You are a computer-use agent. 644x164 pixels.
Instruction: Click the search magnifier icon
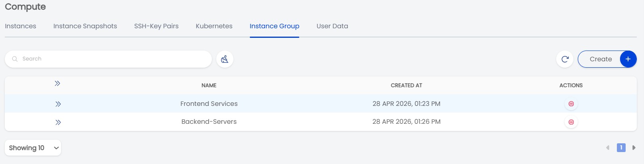pyautogui.click(x=15, y=59)
